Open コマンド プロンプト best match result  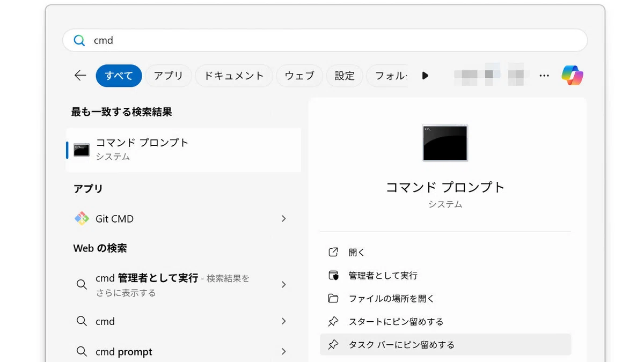coord(184,150)
